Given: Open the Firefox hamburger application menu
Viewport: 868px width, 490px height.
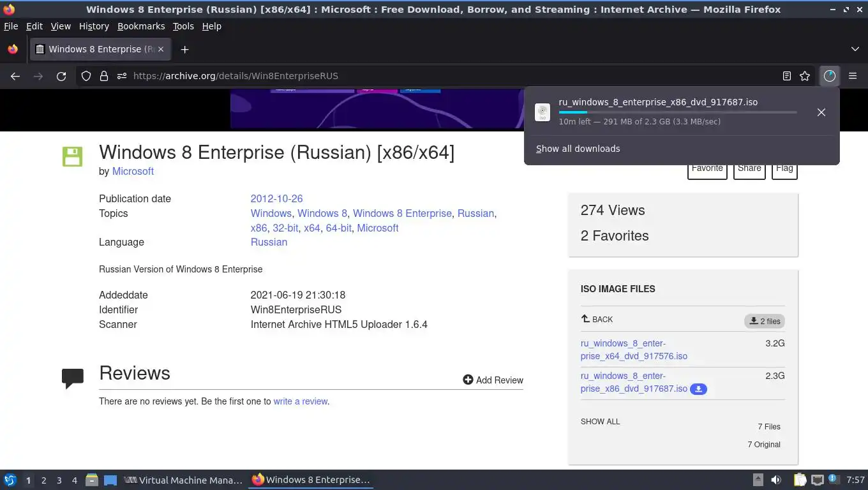Looking at the screenshot, I should click(x=853, y=76).
